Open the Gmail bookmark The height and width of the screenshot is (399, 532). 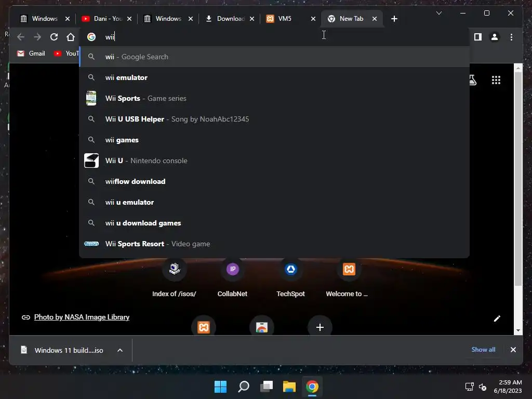point(31,54)
